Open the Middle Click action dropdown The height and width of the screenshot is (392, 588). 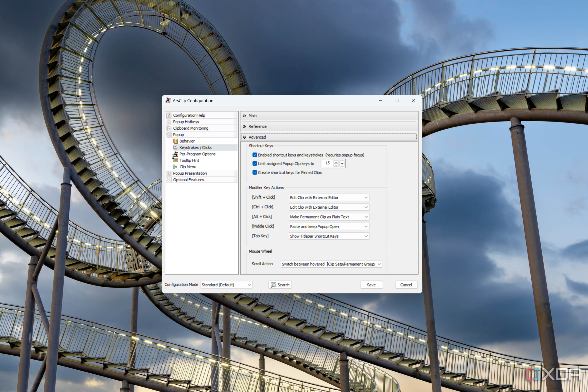[329, 226]
